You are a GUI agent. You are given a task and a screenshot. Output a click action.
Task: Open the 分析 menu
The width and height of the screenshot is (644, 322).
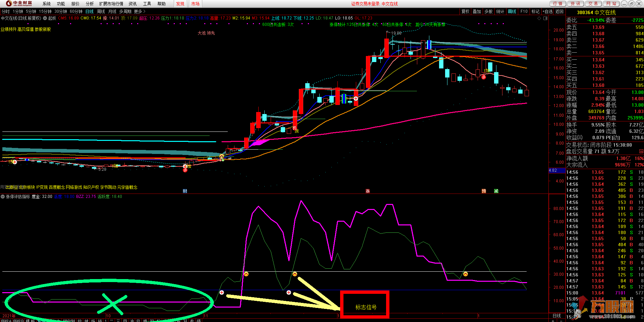(x=90, y=4)
